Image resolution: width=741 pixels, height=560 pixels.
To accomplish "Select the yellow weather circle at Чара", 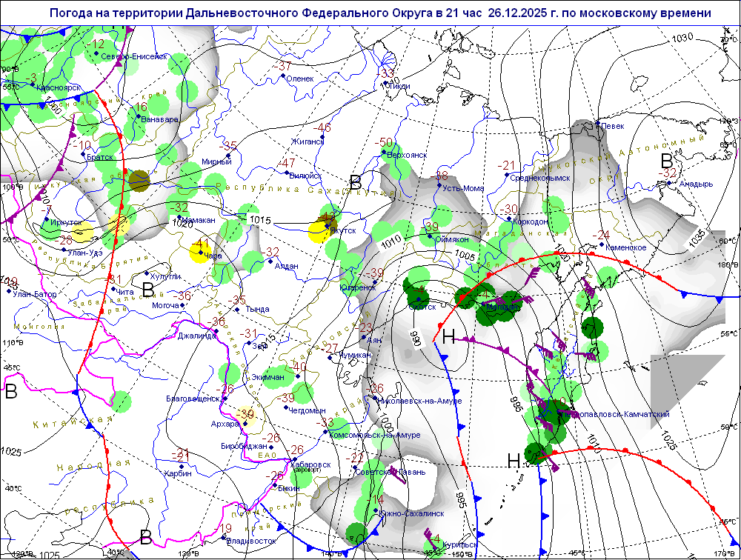I will [x=199, y=252].
